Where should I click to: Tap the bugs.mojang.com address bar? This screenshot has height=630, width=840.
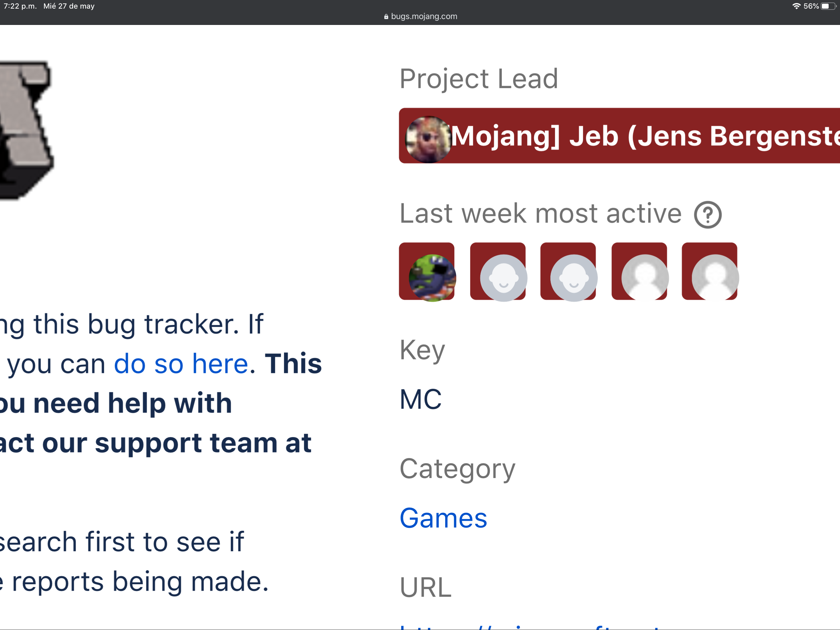point(423,16)
